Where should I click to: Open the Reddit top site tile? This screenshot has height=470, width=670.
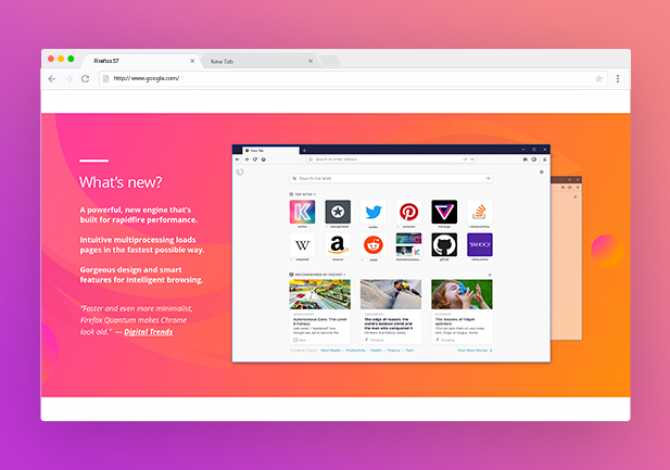coord(373,245)
